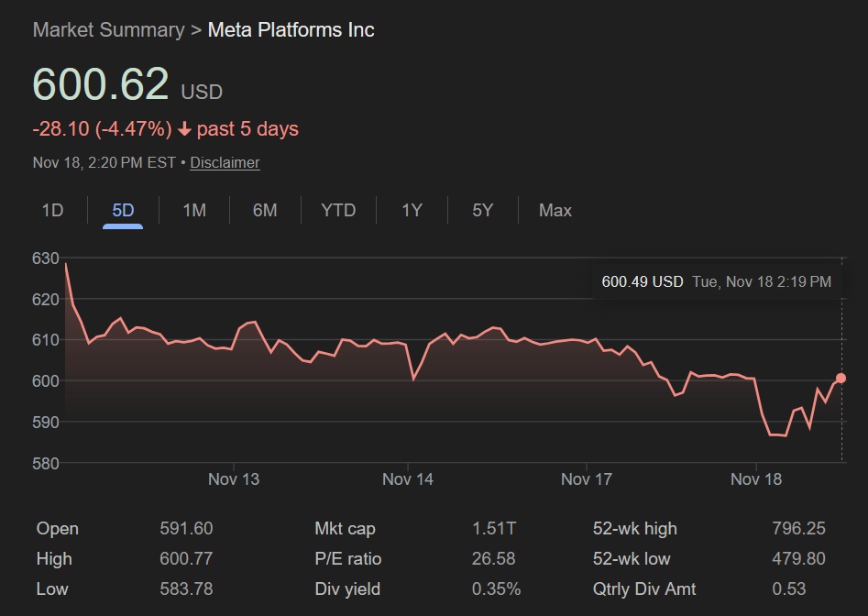Click the Mkt cap value 1.51T

[x=494, y=529]
